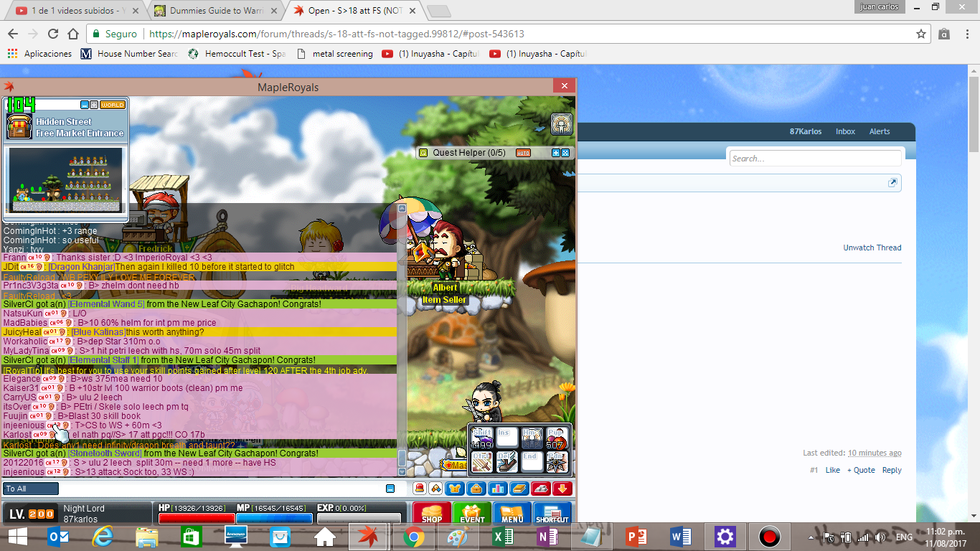980x551 pixels.
Task: Click the Stonetooth Sword item link in chat
Action: pos(105,453)
